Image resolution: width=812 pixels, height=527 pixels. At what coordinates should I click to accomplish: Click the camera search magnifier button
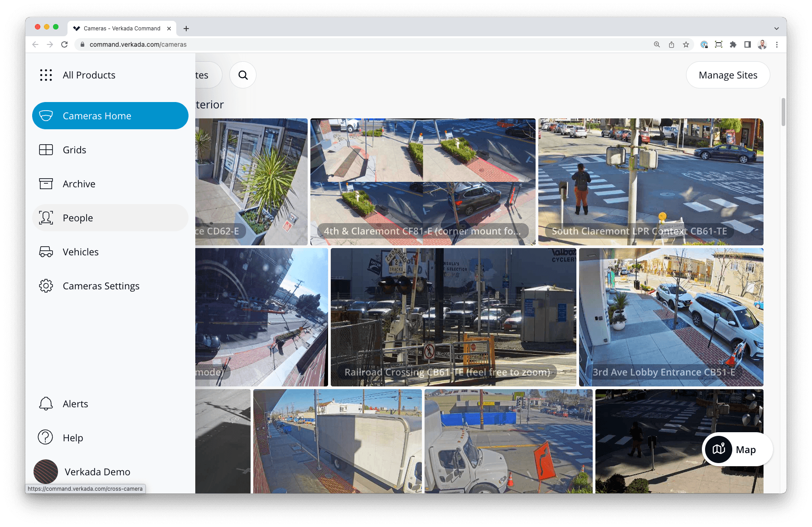(243, 75)
